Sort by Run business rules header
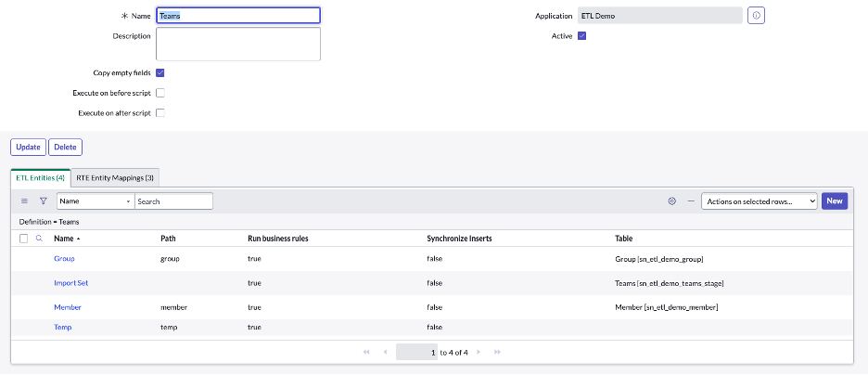 (x=278, y=239)
